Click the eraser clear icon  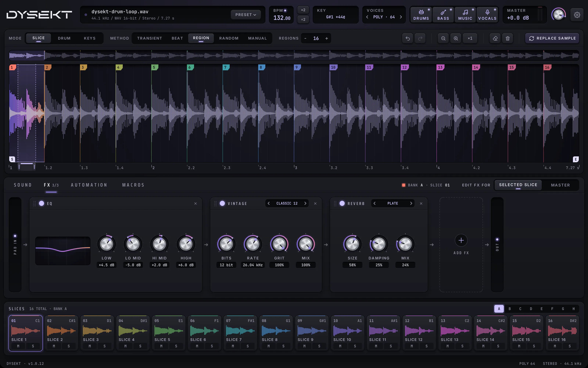click(495, 38)
